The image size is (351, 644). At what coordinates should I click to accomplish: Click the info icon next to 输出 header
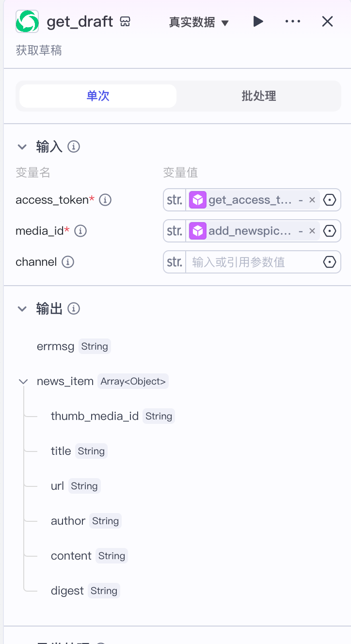tap(74, 308)
